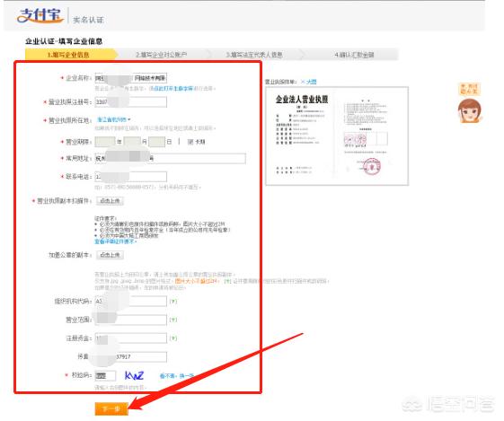The image size is (504, 421).
Task: Click 点击上传 for 加盖公章的副本
Action: tap(110, 255)
